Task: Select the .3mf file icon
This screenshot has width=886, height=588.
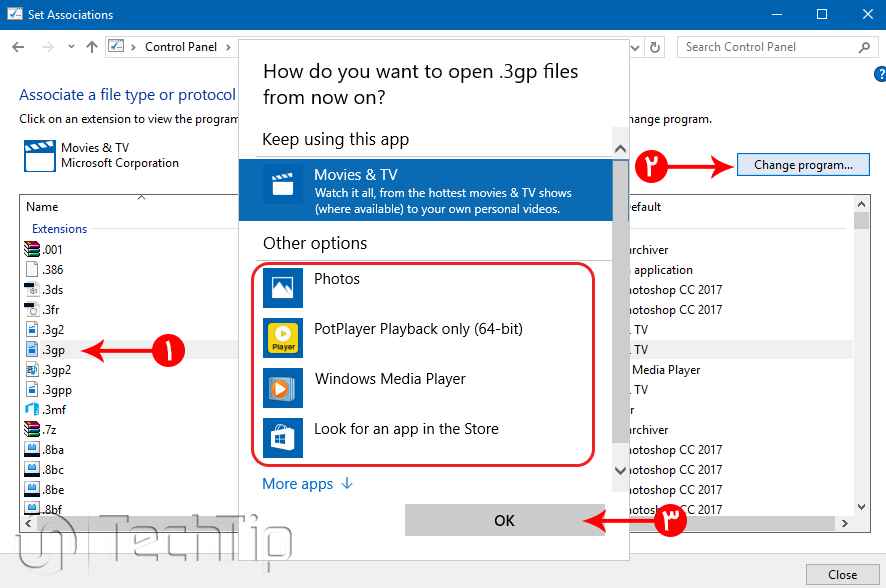Action: click(32, 410)
